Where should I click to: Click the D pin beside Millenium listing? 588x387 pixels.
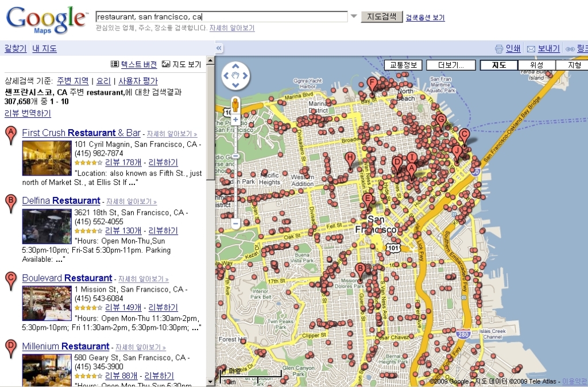coord(11,349)
